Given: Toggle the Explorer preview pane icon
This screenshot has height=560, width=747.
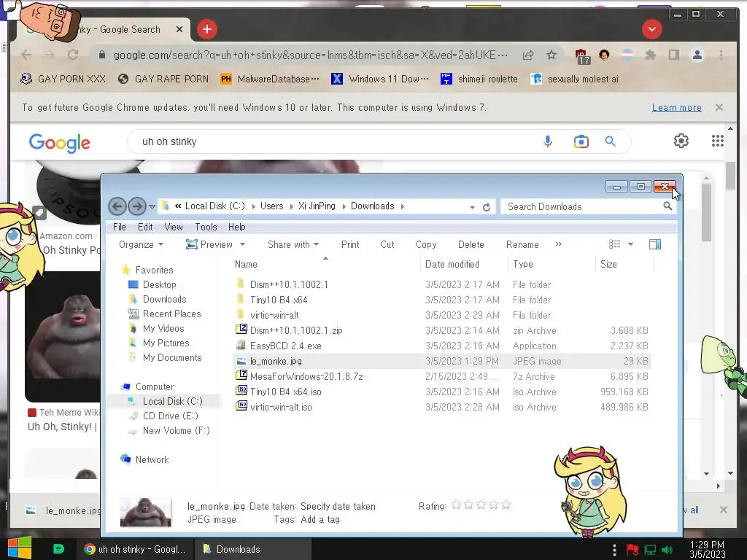Looking at the screenshot, I should click(654, 244).
